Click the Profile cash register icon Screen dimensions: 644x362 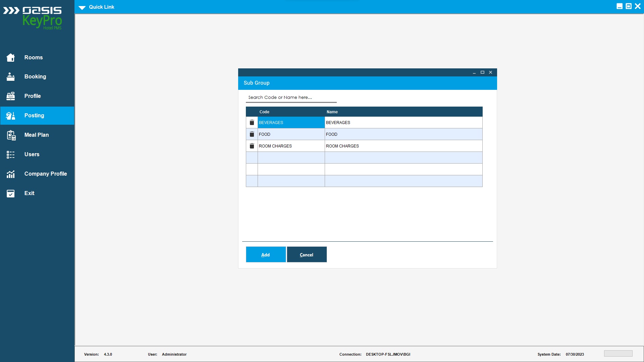click(x=11, y=96)
